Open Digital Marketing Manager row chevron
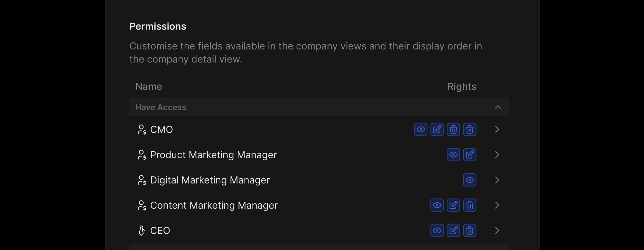This screenshot has width=644, height=250. pos(497,180)
